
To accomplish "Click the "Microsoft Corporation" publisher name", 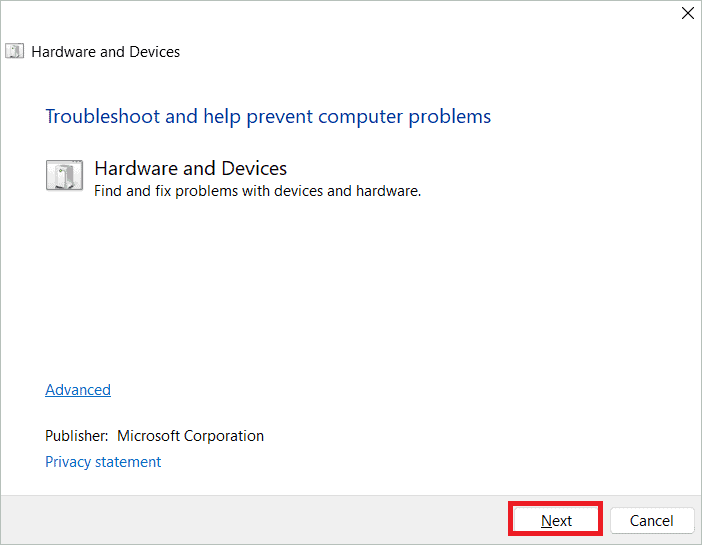I will [x=190, y=436].
